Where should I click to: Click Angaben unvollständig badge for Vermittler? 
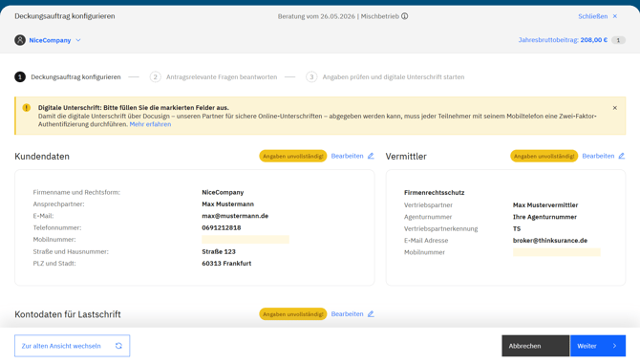pos(544,156)
